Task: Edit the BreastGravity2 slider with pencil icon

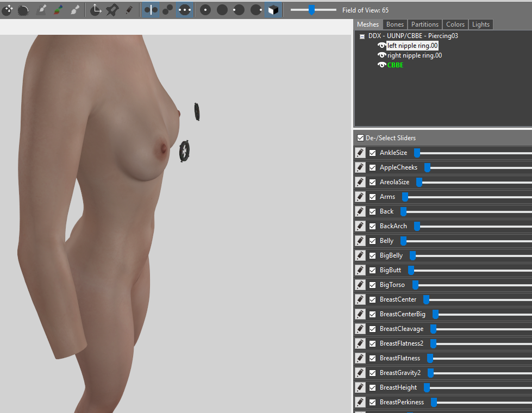Action: pyautogui.click(x=360, y=373)
